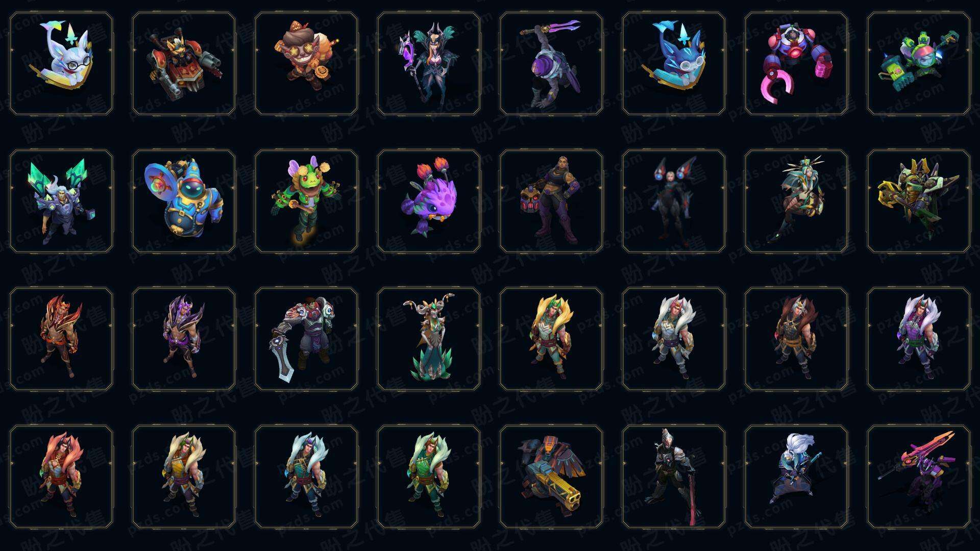Select the purple fish with orange flowers

pyautogui.click(x=429, y=201)
